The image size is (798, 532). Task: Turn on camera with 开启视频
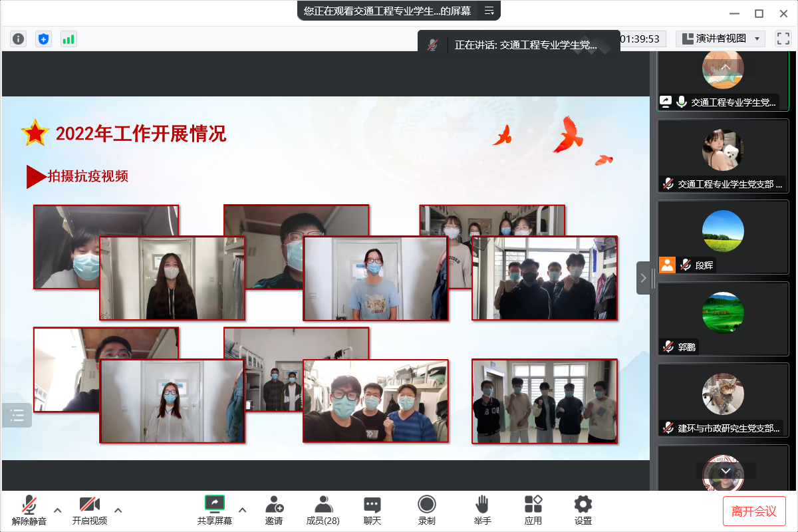[90, 510]
